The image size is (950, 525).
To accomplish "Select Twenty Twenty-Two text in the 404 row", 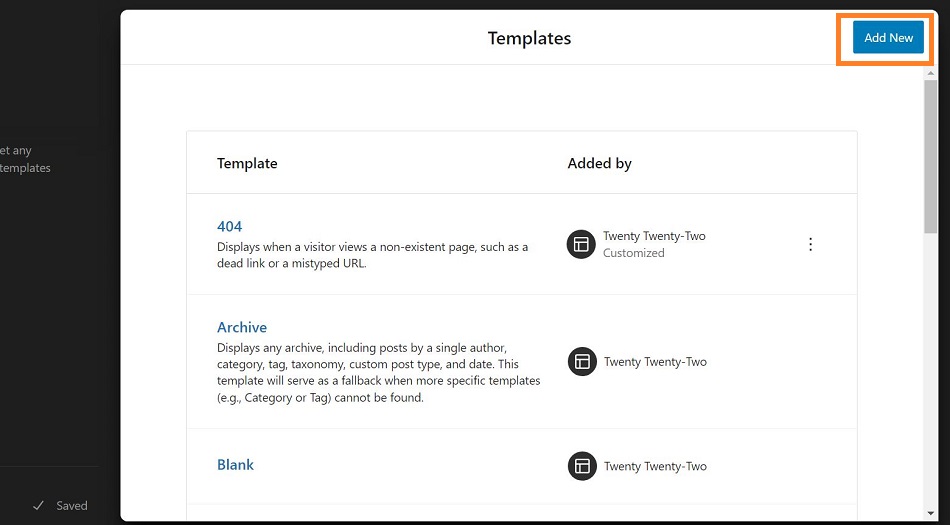I will 654,236.
